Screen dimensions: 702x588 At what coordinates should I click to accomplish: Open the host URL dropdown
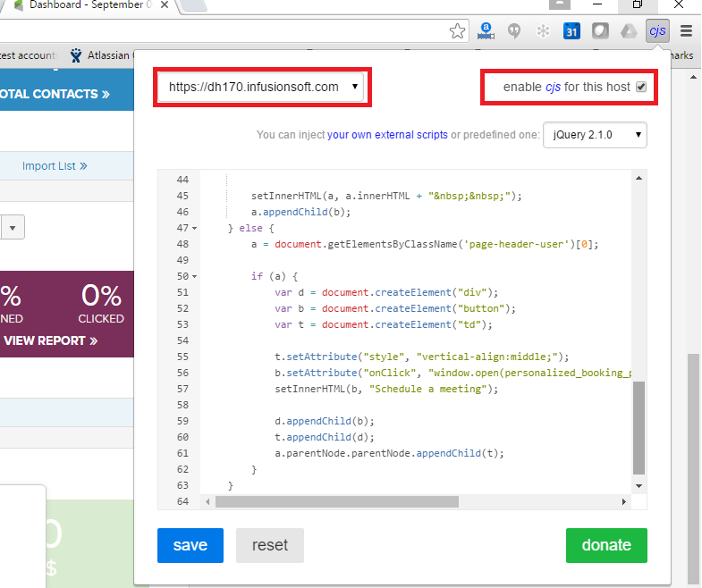click(261, 88)
